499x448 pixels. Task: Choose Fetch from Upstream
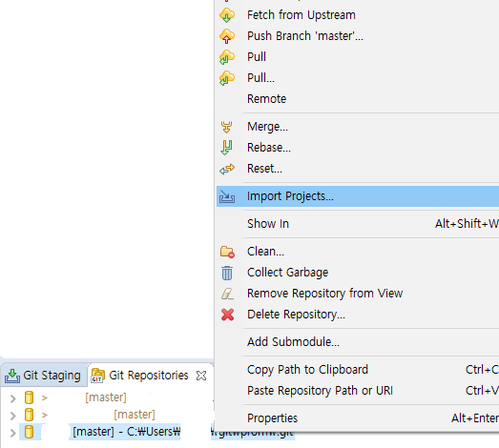[x=358, y=15]
